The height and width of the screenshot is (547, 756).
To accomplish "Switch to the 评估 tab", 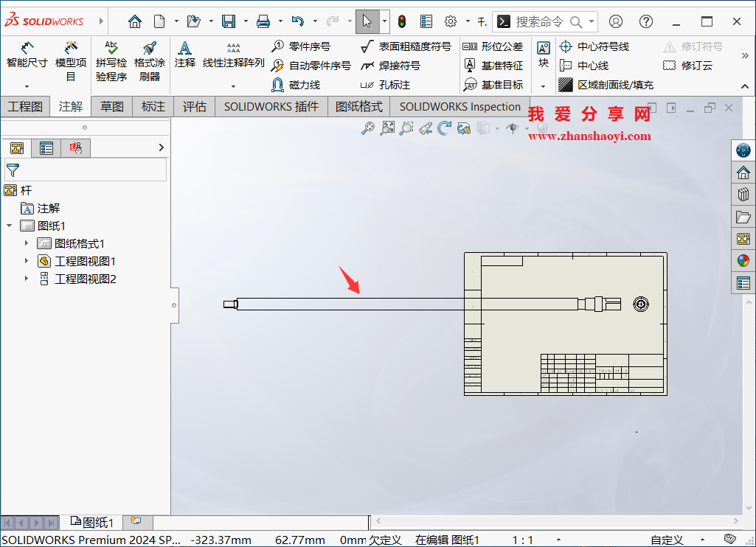I will 194,106.
